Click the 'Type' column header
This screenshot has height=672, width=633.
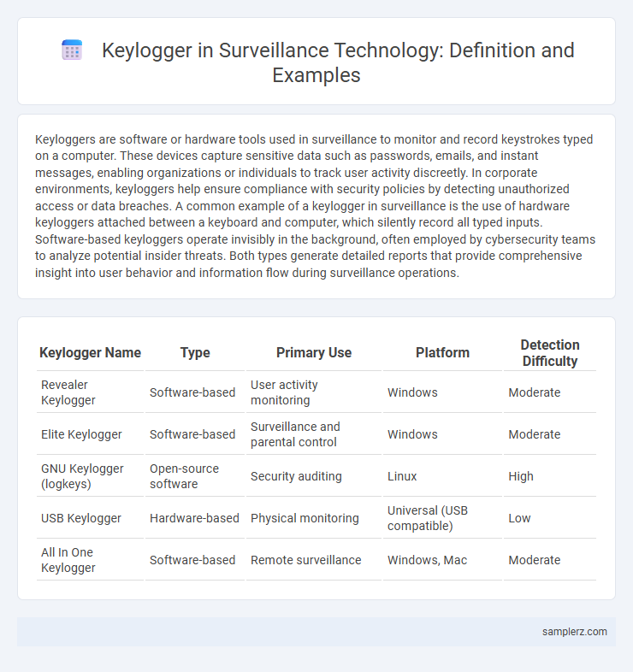(x=195, y=353)
